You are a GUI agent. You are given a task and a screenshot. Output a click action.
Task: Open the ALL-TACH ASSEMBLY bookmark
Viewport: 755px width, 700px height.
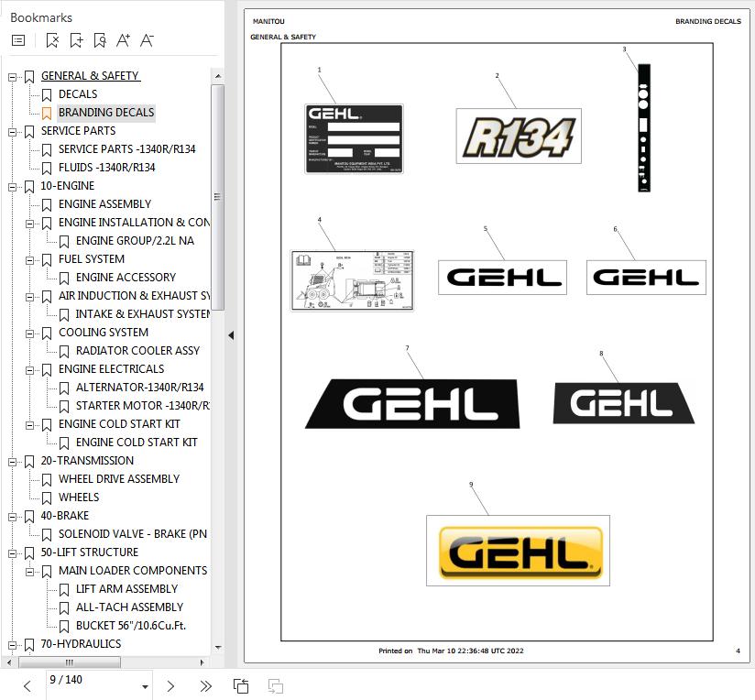(x=129, y=607)
